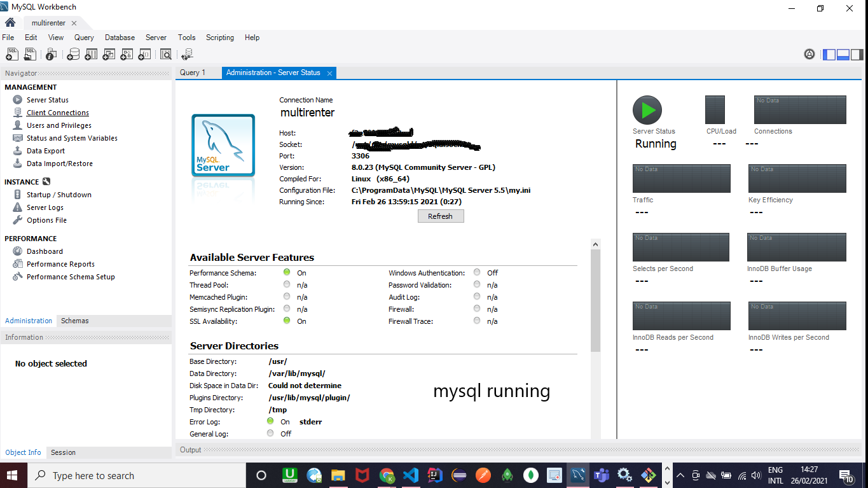The image size is (868, 488).
Task: Click the data directory path /var/lib/mysql/
Action: 297,373
